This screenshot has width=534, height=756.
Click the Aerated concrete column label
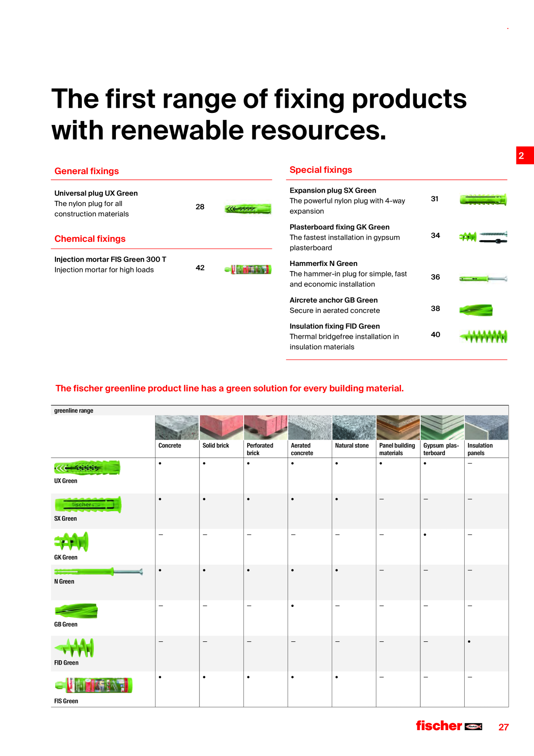pos(302,449)
